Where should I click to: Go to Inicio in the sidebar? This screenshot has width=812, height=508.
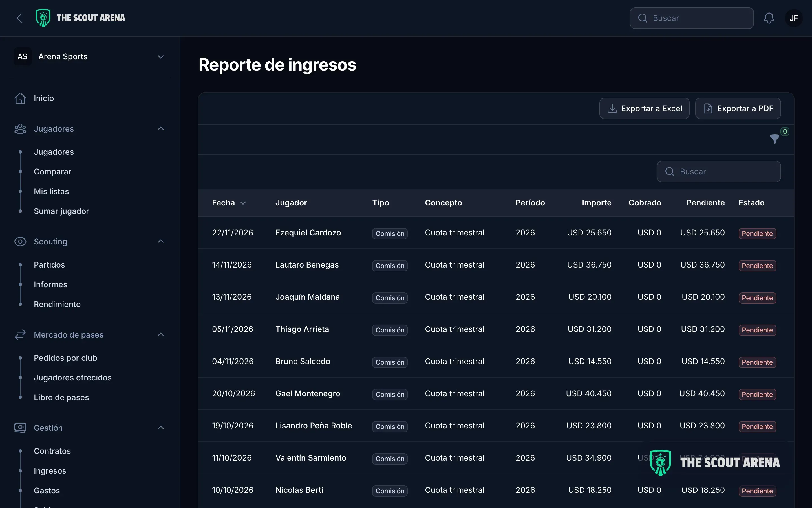[x=44, y=98]
